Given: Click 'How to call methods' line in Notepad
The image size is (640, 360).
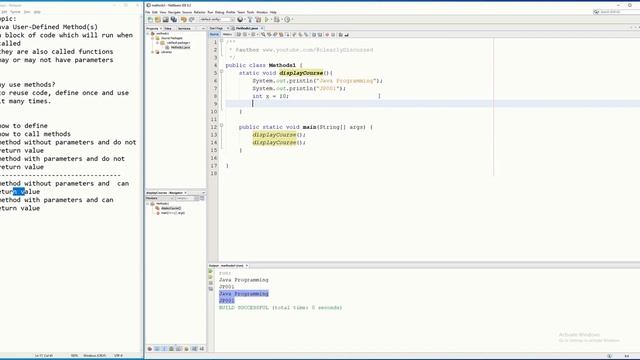Looking at the screenshot, I should point(35,134).
